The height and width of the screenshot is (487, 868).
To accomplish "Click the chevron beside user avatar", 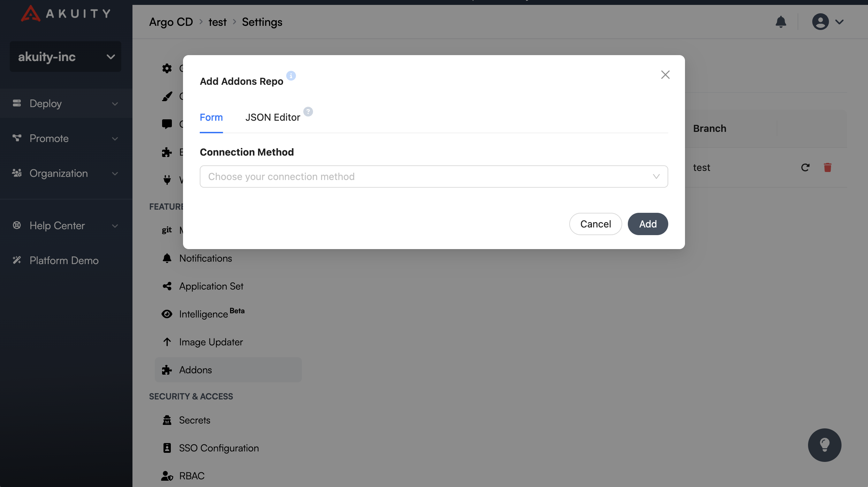I will pos(839,22).
